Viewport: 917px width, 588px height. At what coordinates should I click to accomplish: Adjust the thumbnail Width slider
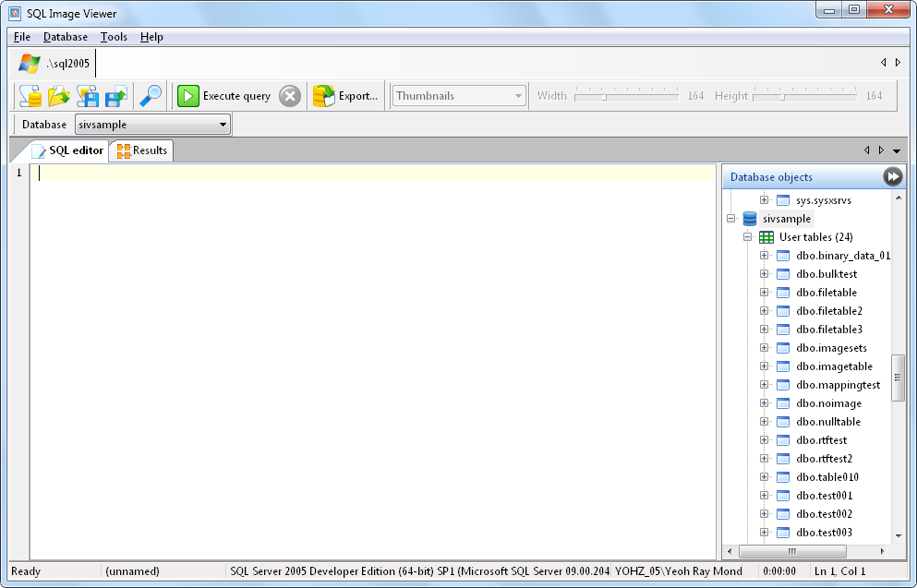603,96
